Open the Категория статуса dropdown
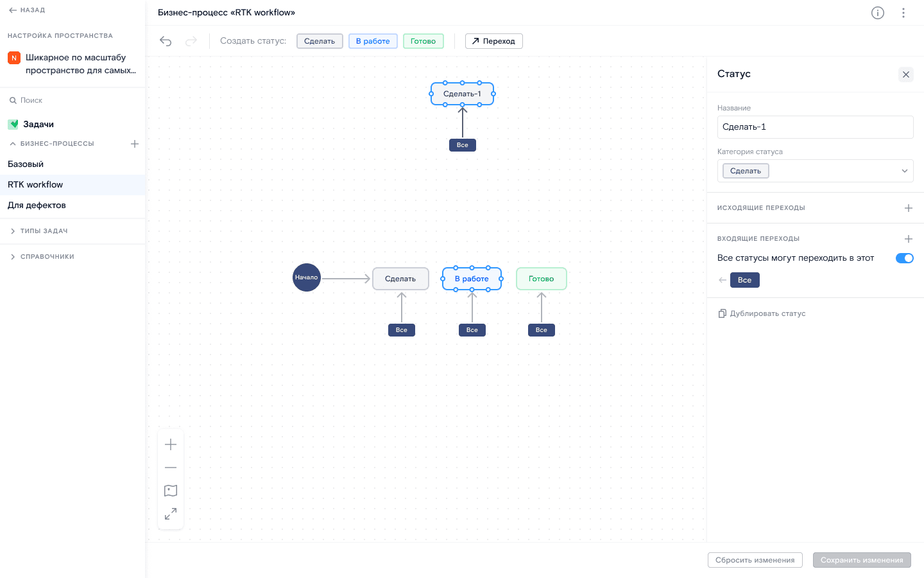924x578 pixels. pos(815,171)
